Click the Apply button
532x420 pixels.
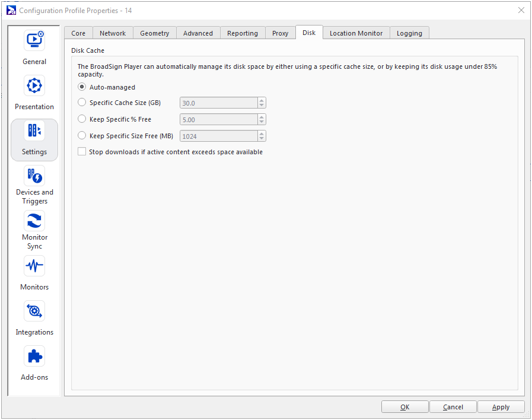(x=501, y=407)
